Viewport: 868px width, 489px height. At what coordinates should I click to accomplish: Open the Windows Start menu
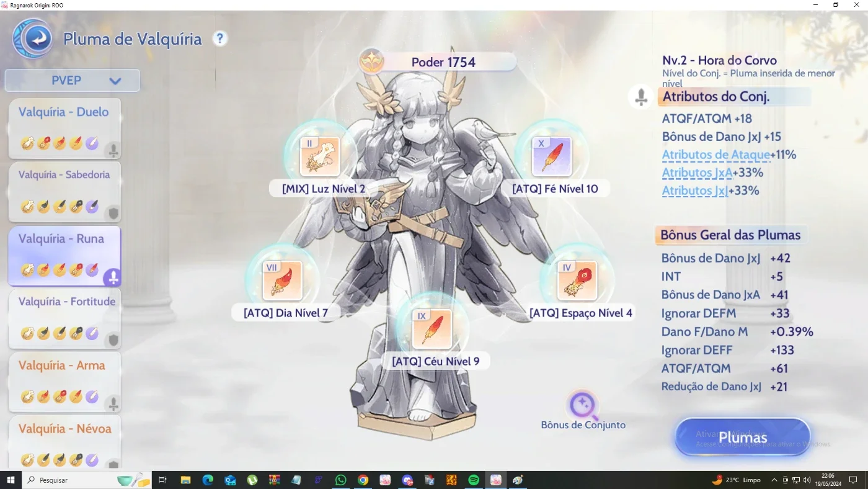click(x=11, y=480)
